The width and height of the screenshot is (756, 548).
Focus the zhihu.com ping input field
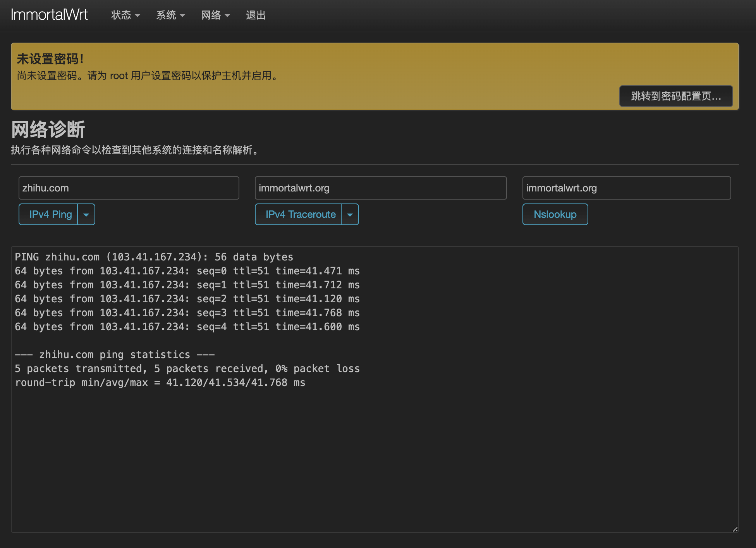[x=129, y=188]
